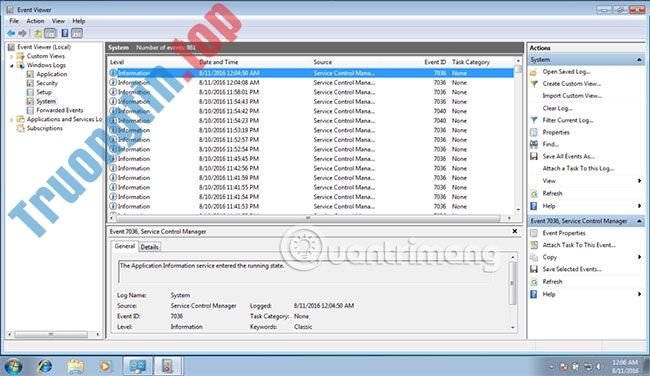The image size is (650, 376).
Task: Select Event Viewer (Local) root node
Action: point(44,47)
